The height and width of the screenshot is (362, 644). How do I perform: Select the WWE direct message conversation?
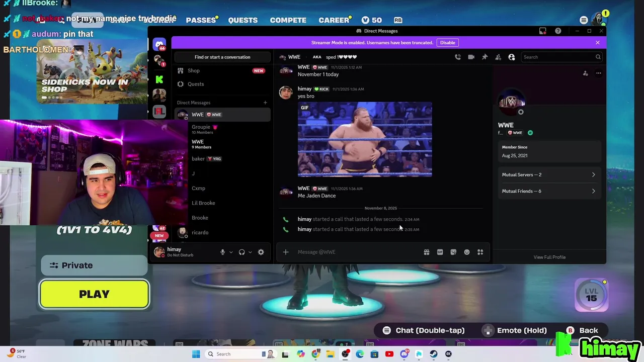point(222,115)
